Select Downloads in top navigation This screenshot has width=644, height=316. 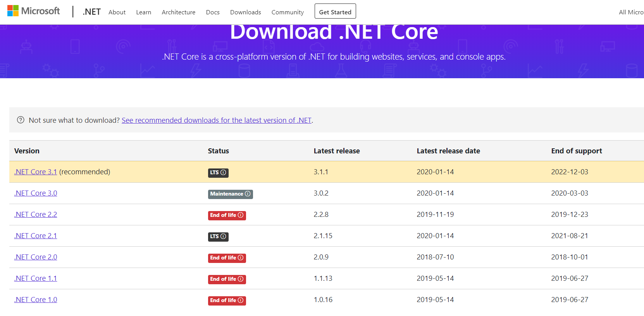point(245,12)
